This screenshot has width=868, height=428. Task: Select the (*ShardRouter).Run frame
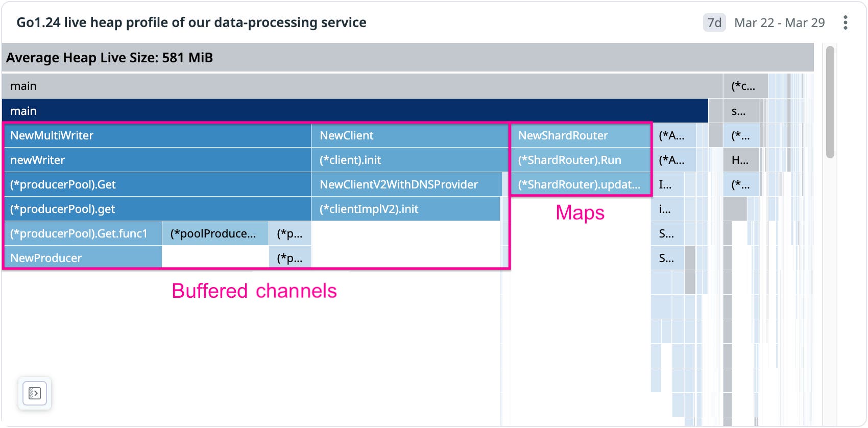point(580,160)
